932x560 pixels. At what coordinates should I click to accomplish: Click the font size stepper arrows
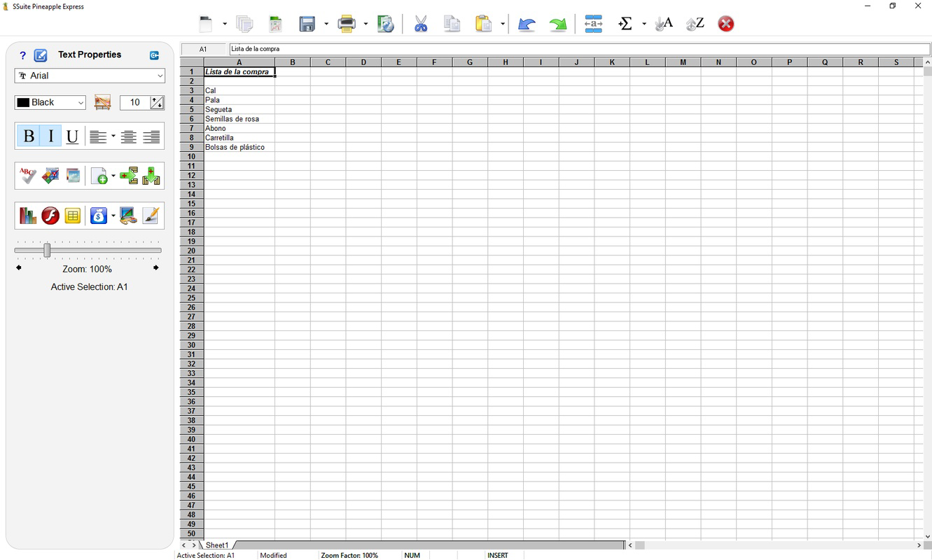158,103
